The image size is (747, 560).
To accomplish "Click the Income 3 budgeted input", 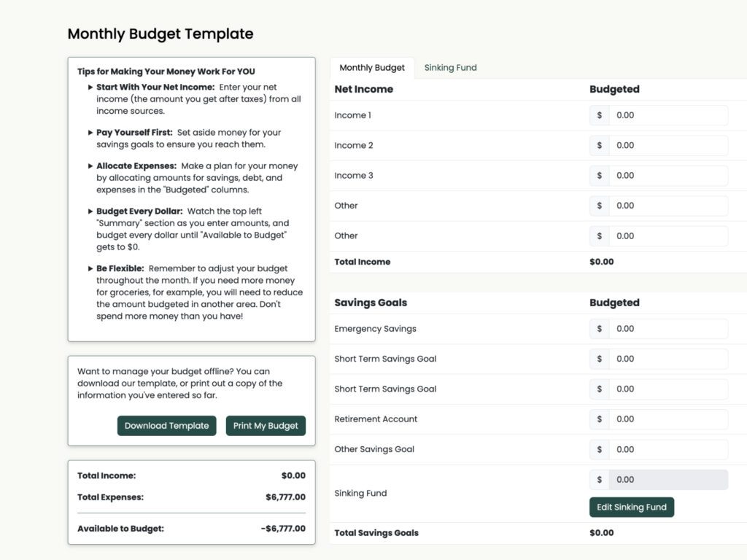I will (668, 175).
